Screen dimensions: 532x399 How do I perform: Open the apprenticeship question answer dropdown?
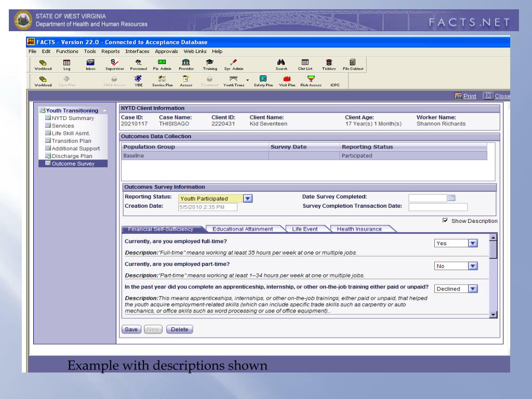(x=473, y=288)
